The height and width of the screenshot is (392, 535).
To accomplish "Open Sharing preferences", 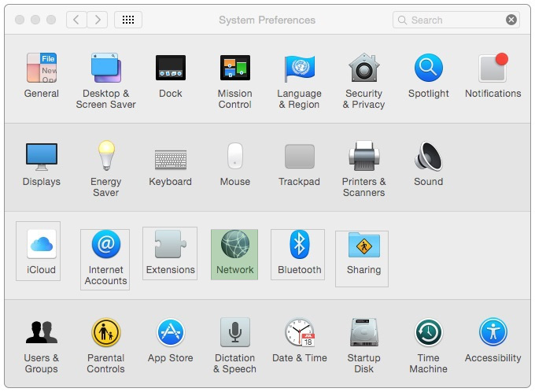I will [363, 259].
